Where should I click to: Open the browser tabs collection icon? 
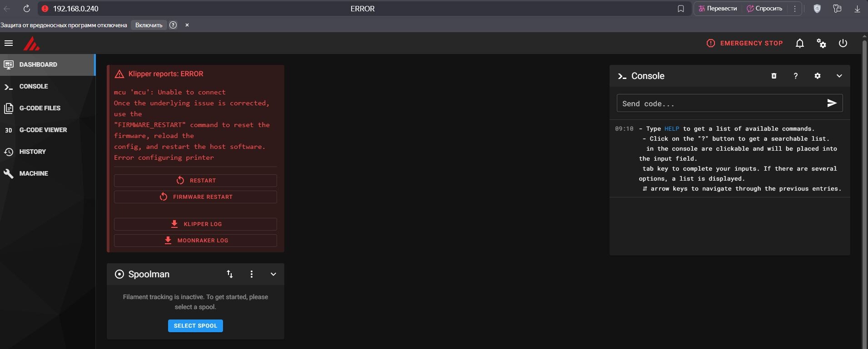tap(837, 9)
